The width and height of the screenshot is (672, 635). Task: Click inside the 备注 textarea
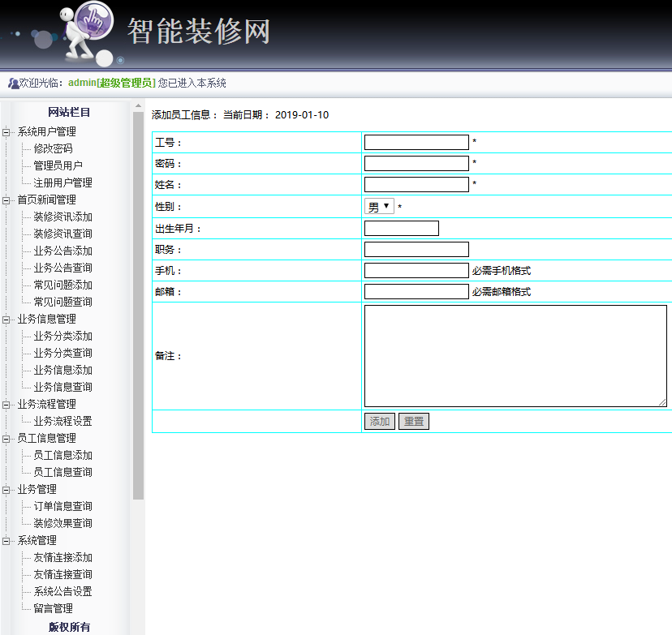(x=515, y=356)
